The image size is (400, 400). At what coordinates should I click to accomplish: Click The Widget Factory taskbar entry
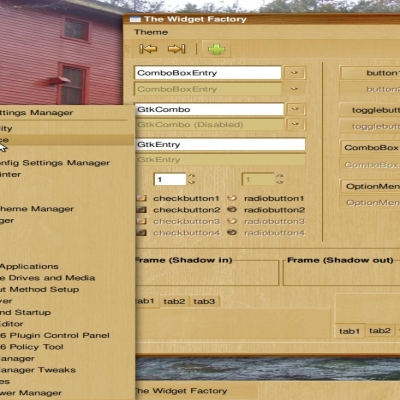197,391
